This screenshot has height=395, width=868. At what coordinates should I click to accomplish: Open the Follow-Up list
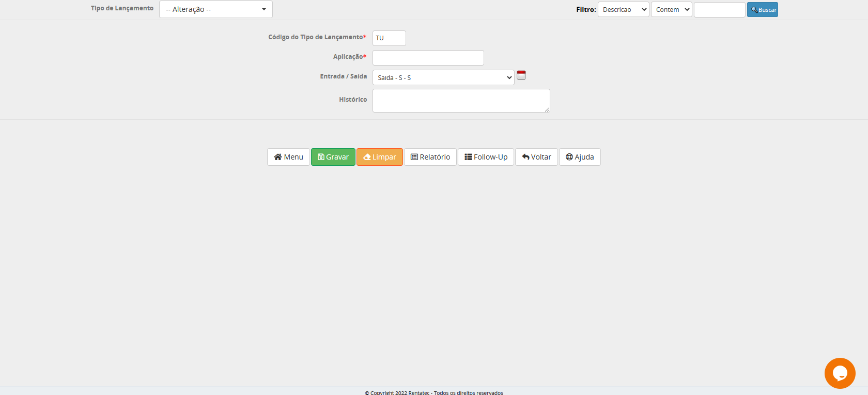click(x=486, y=157)
